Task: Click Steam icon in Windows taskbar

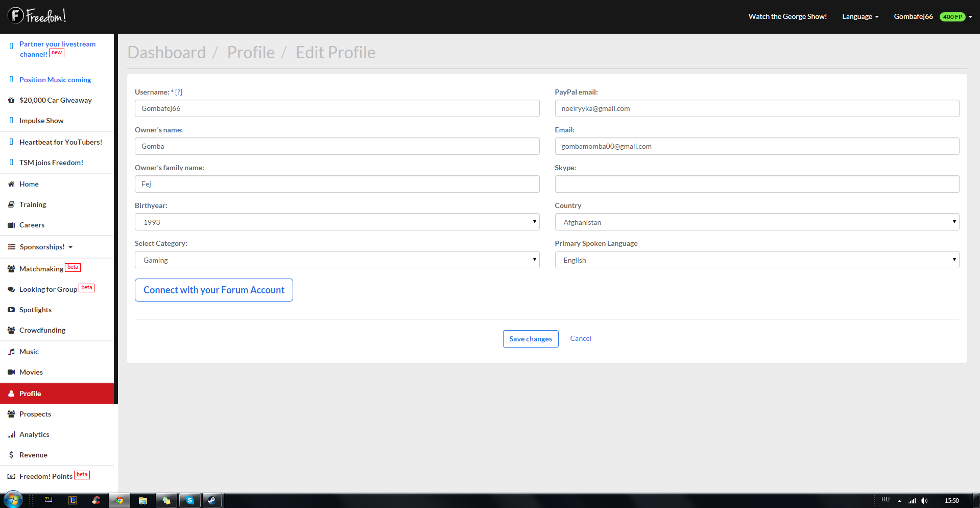Action: point(212,500)
